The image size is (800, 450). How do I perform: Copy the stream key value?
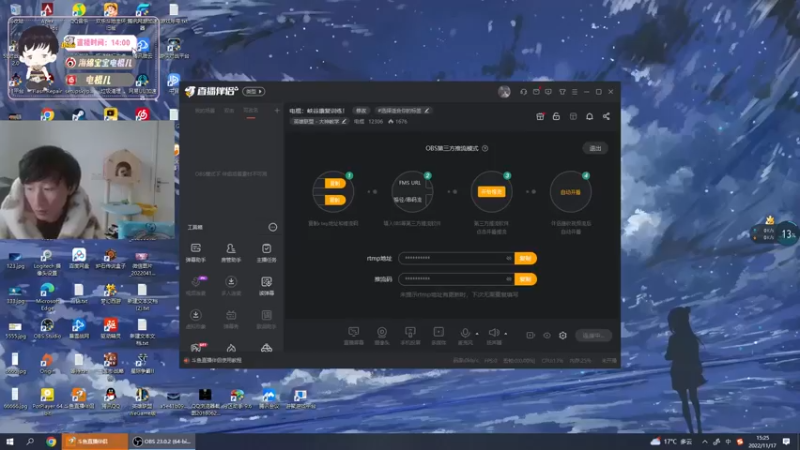click(x=526, y=279)
